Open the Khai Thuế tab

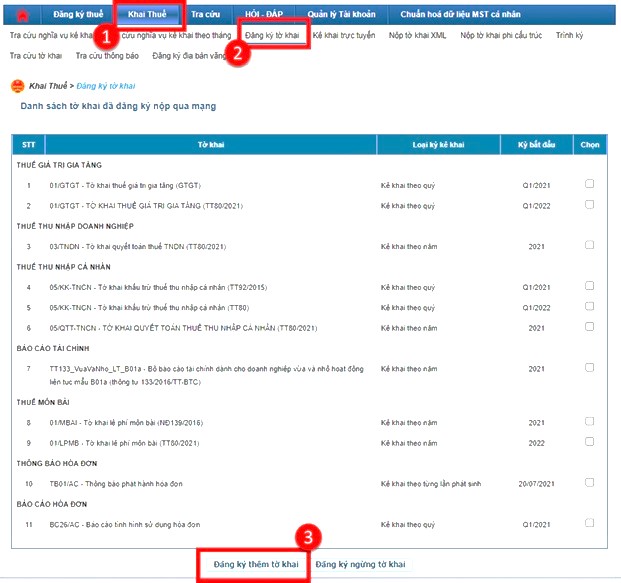click(148, 15)
